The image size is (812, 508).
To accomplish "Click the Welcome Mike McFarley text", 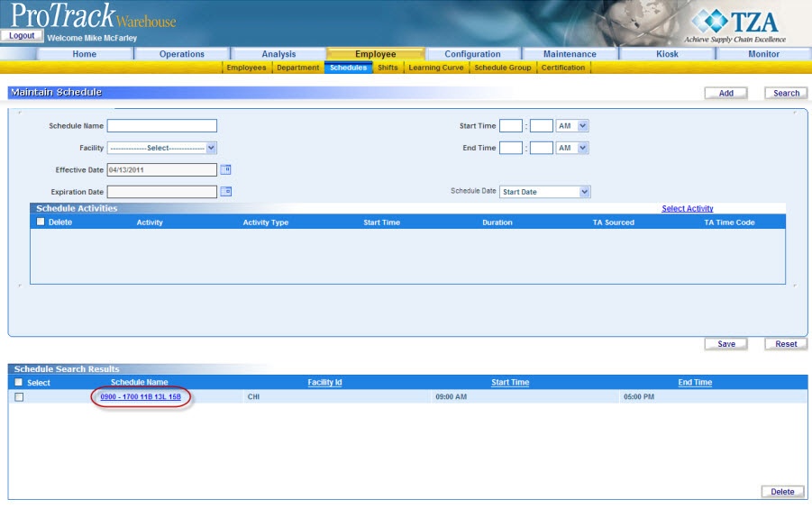I will [x=92, y=38].
